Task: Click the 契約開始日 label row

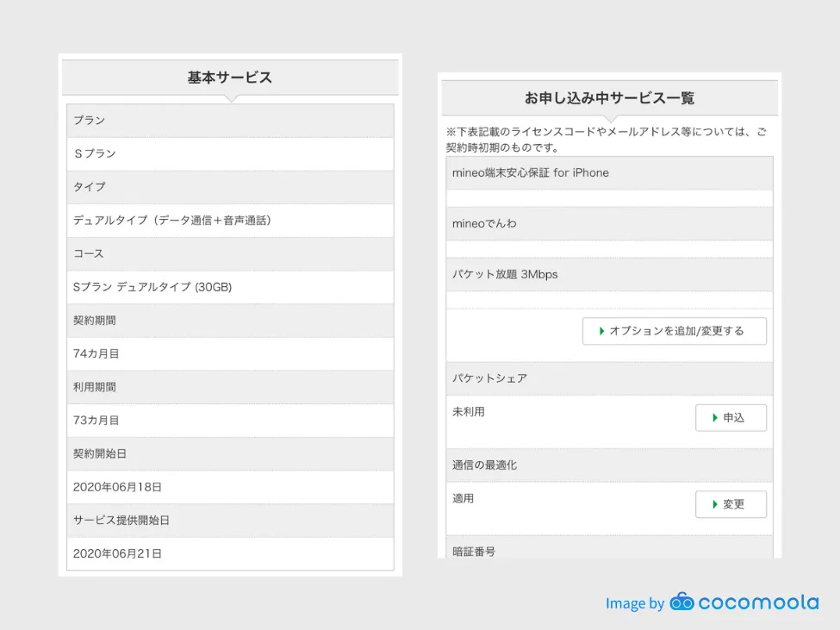Action: (x=230, y=453)
